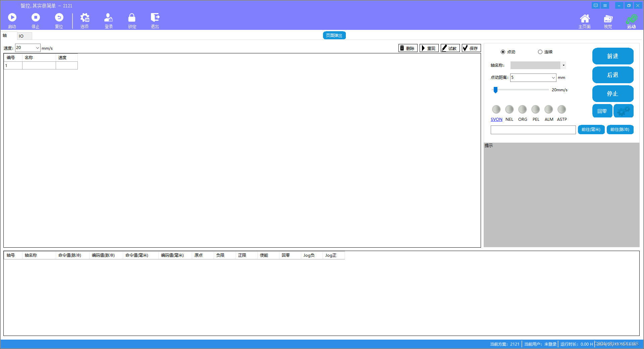Click the 命令值(脉冲) column header

[72, 255]
